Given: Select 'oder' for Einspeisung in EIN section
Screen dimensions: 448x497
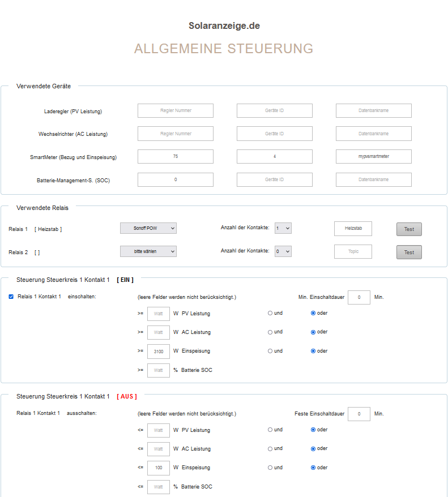Looking at the screenshot, I should coord(313,351).
